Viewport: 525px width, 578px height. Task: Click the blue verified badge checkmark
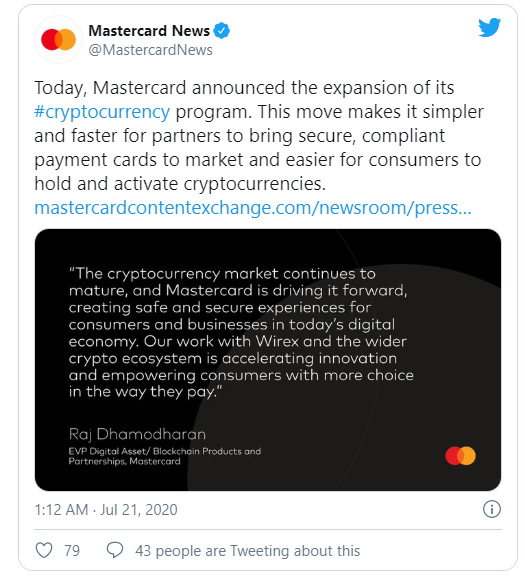[222, 31]
